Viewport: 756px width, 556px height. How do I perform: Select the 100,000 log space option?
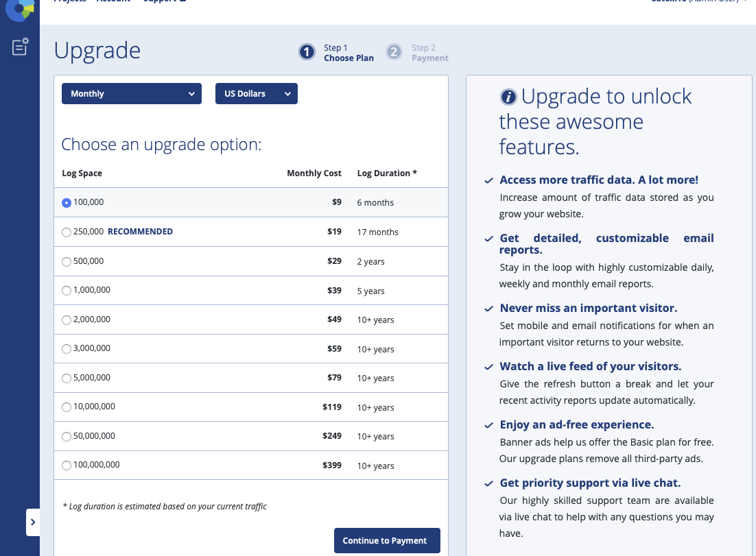[67, 203]
